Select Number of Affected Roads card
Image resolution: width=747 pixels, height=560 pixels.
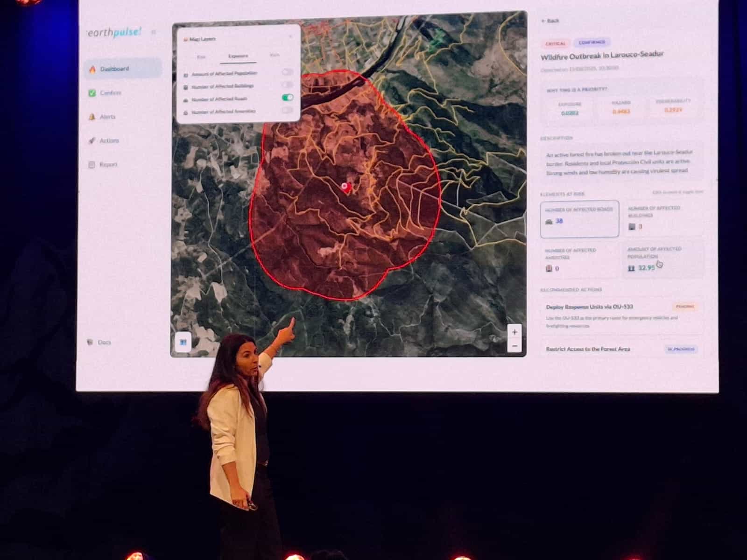579,219
